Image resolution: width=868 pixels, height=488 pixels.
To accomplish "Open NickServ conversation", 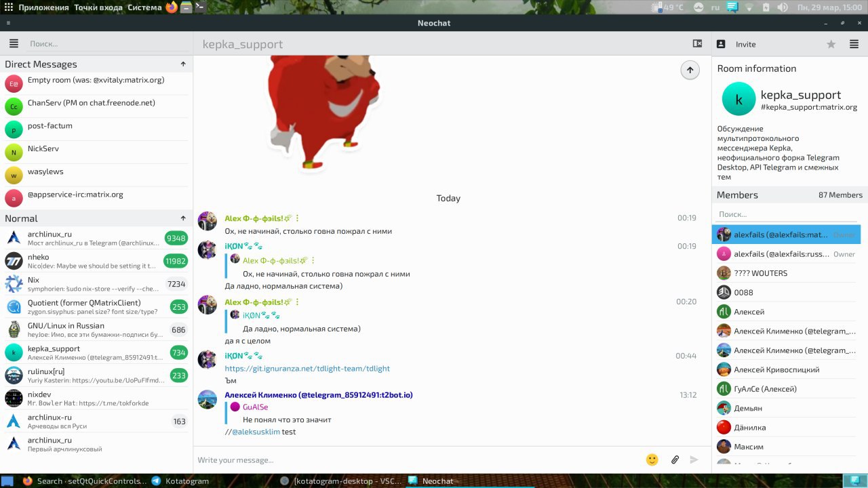I will (96, 152).
